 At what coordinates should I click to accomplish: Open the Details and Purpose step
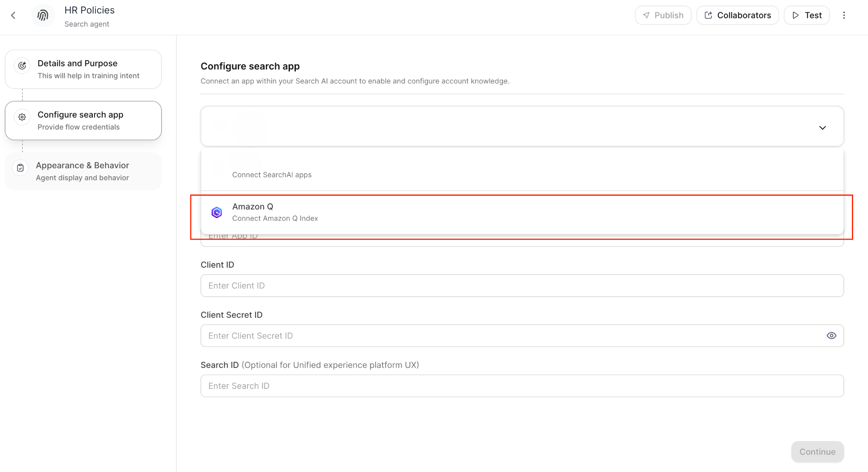83,69
